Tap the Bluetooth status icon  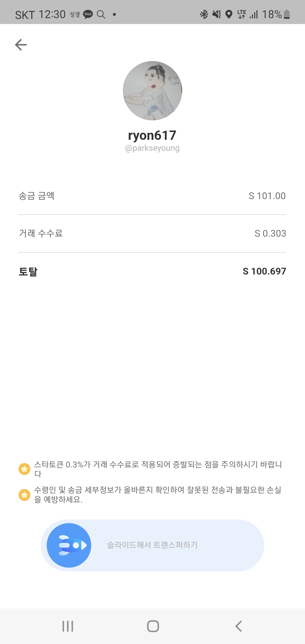tap(204, 14)
